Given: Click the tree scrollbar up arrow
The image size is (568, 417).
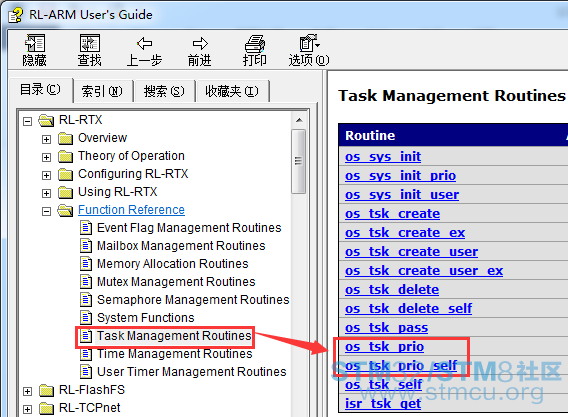Looking at the screenshot, I should coord(299,120).
